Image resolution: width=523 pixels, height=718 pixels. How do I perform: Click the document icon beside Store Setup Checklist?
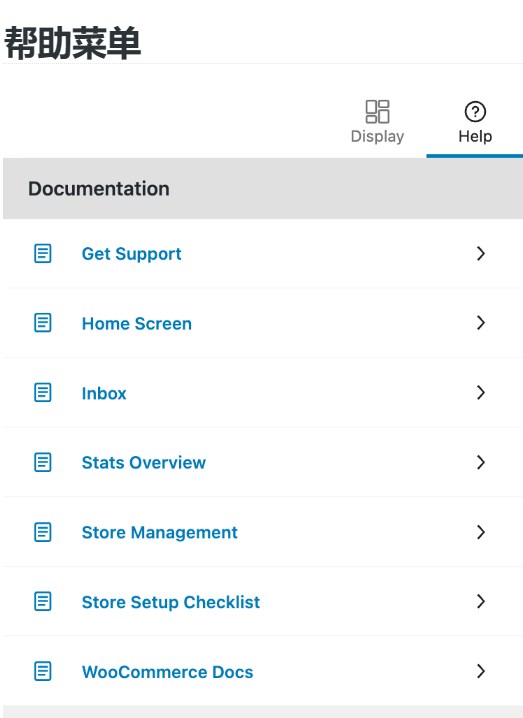pyautogui.click(x=43, y=601)
